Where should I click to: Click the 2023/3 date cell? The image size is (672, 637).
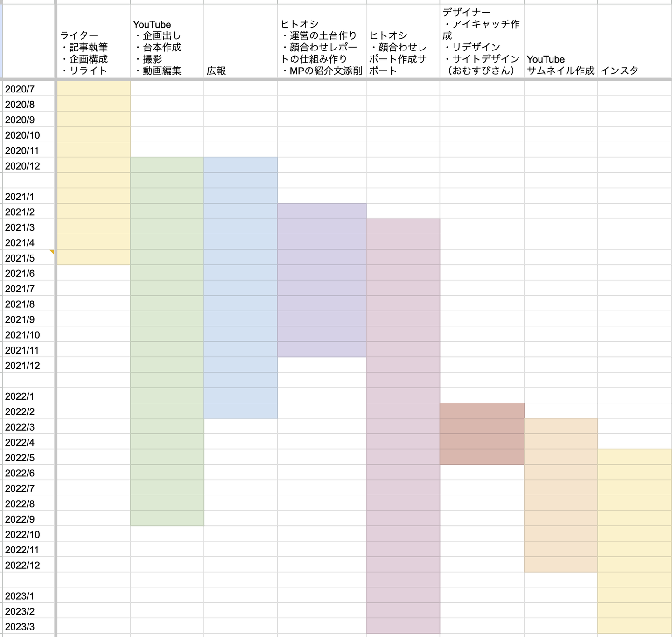(28, 626)
